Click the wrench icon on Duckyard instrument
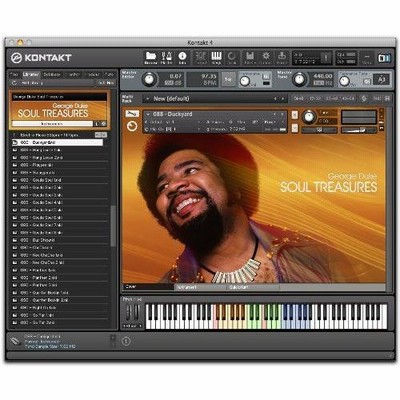400x400 pixels. [x=132, y=114]
